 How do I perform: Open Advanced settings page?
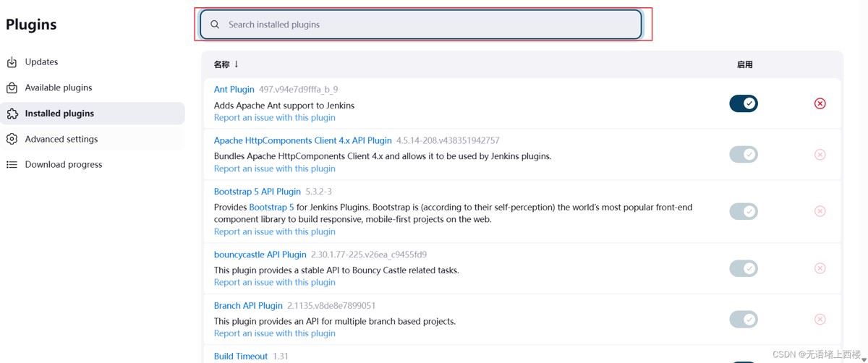pos(61,139)
